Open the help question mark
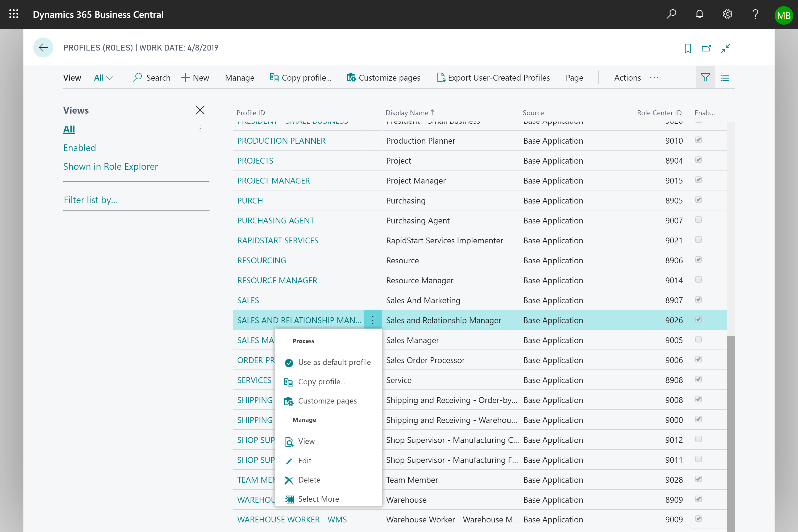The image size is (798, 532). [755, 14]
